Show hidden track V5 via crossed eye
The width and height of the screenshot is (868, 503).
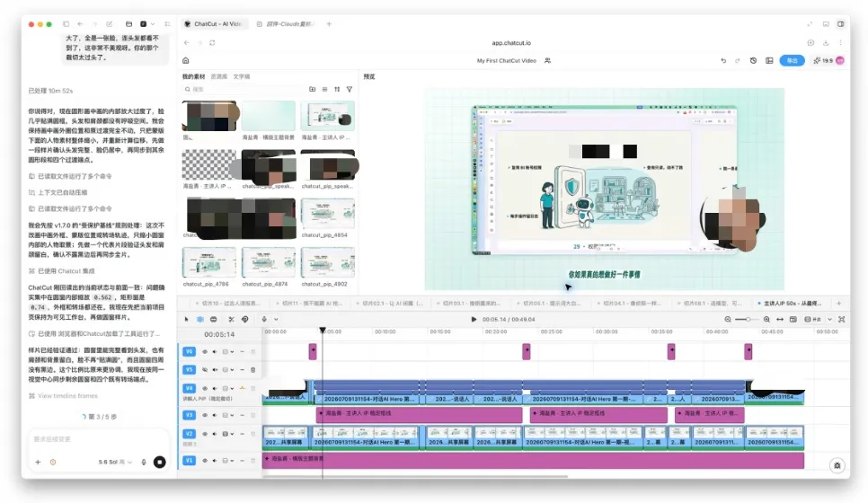point(204,370)
